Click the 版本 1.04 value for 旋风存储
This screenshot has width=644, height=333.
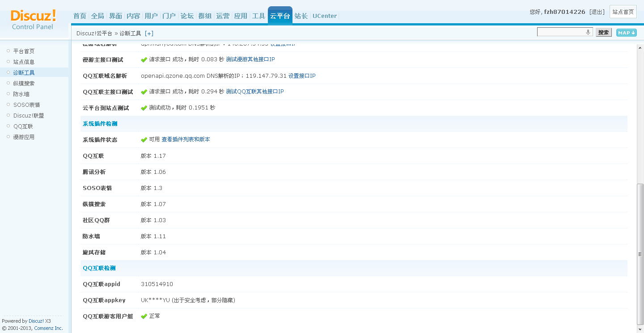153,253
